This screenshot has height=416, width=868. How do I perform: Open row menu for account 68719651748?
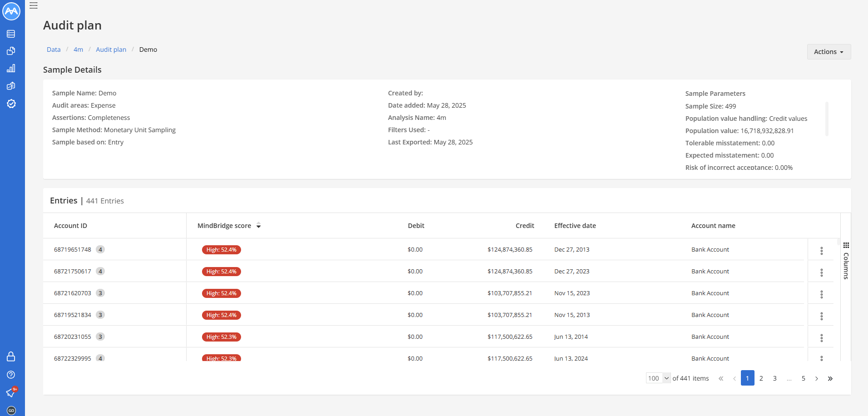(x=822, y=250)
